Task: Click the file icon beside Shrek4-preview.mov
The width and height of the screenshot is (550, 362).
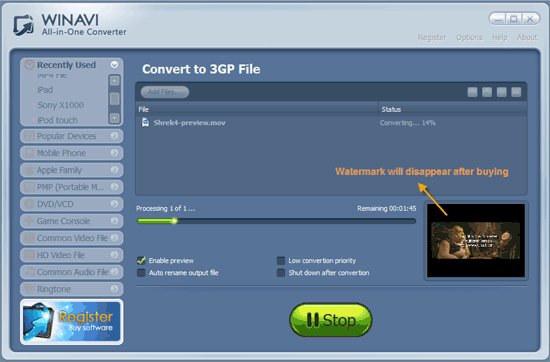Action: 145,122
